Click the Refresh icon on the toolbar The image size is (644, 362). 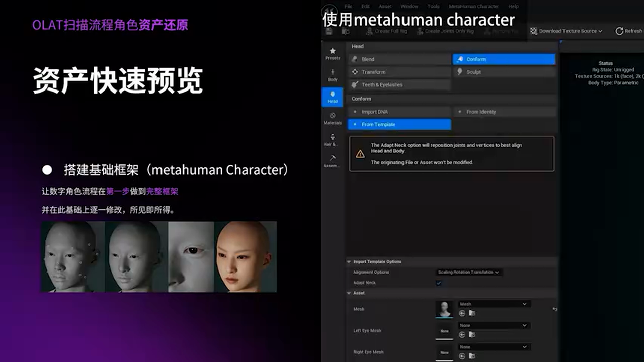click(x=619, y=31)
